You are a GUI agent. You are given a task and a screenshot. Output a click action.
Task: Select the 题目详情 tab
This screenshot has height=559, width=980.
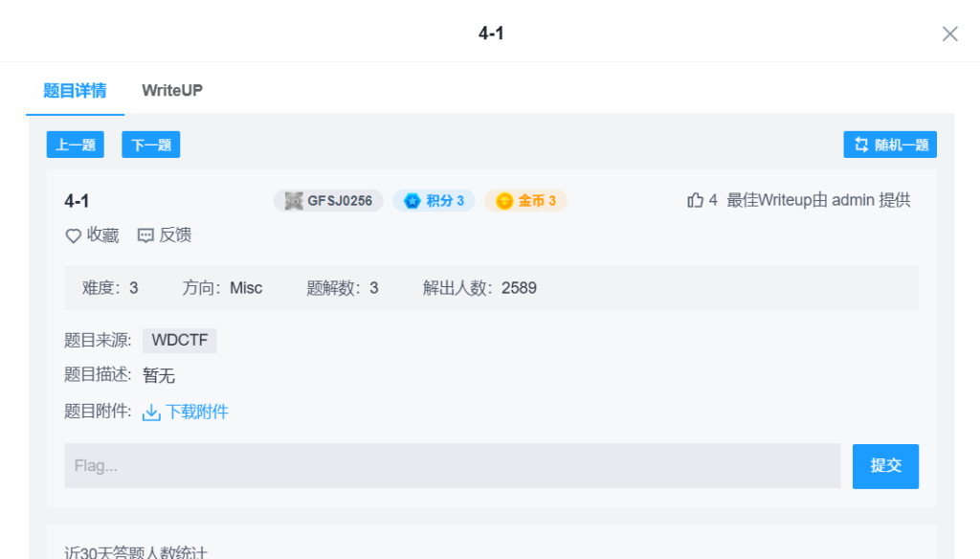pos(75,91)
